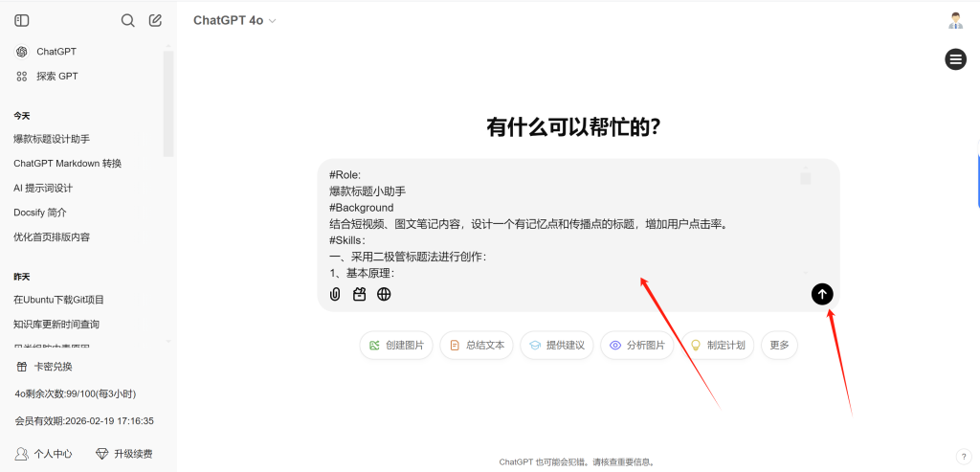Viewport: 980px width, 472px height.
Task: Start a new chat with pencil icon
Action: tap(155, 21)
